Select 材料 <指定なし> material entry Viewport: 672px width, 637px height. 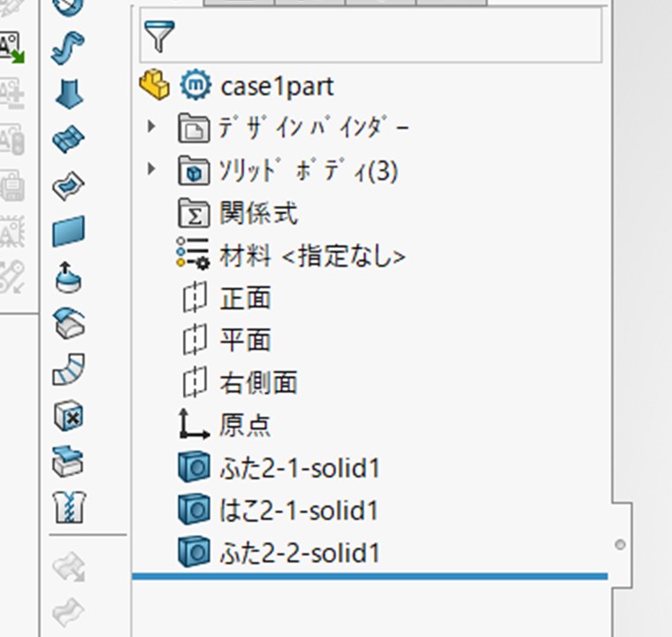(x=312, y=256)
